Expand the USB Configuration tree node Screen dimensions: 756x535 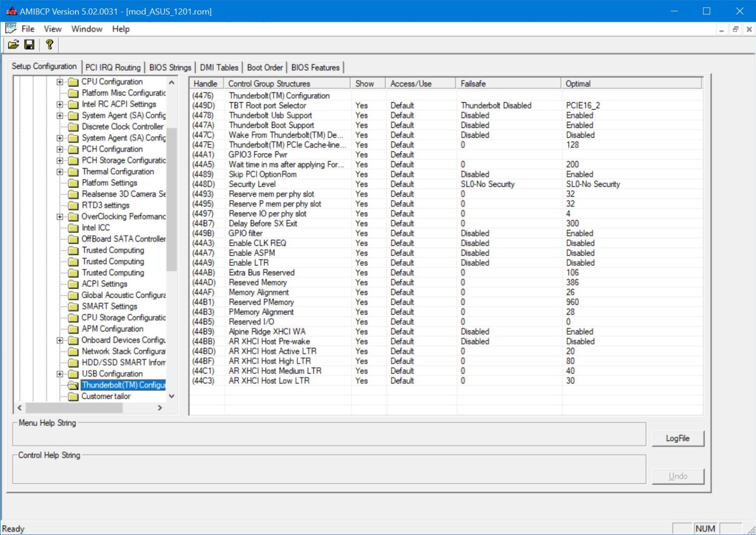[x=60, y=374]
